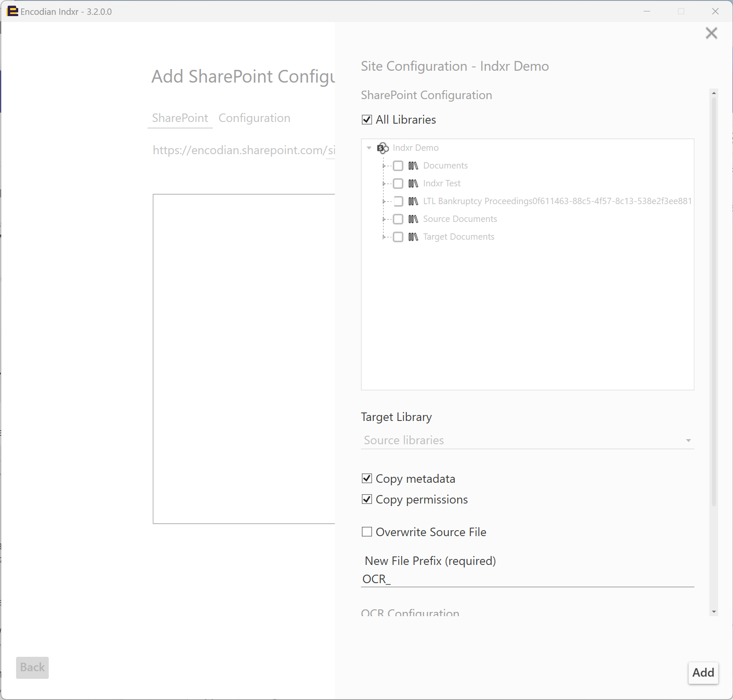The width and height of the screenshot is (733, 700).
Task: Expand the Target Documents tree node
Action: (x=384, y=237)
